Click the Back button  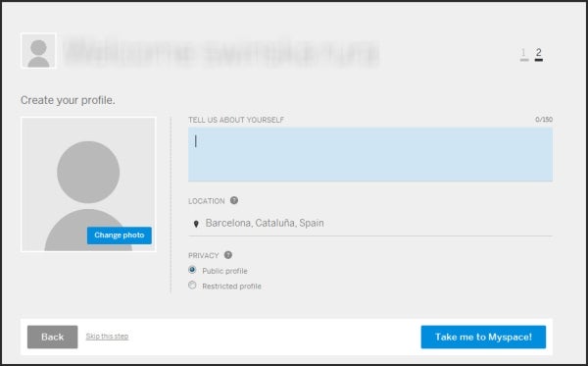(x=53, y=337)
